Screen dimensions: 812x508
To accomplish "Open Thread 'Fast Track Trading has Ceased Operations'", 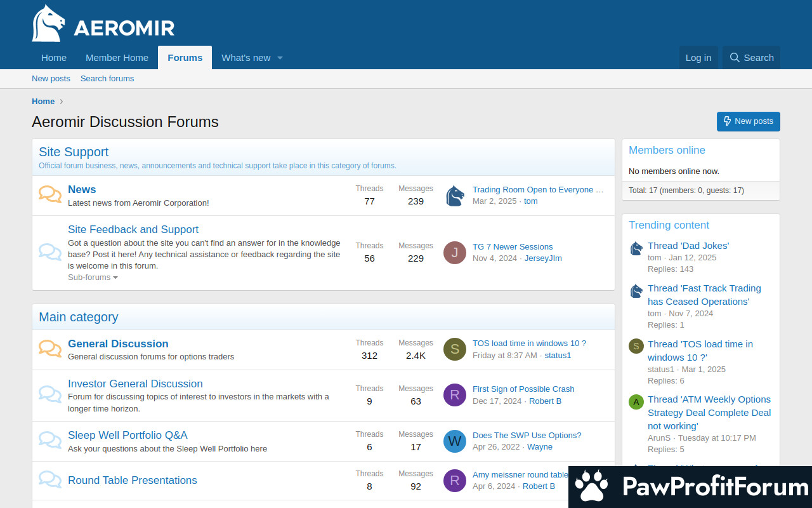I will point(704,295).
